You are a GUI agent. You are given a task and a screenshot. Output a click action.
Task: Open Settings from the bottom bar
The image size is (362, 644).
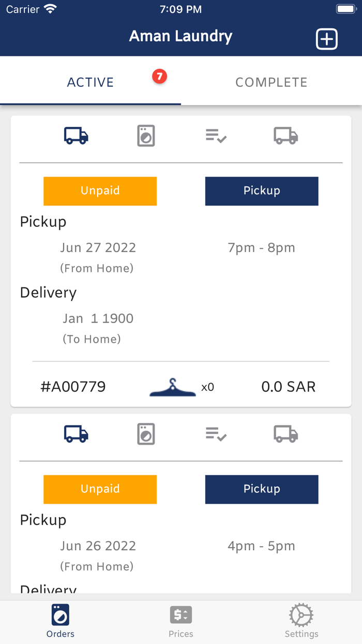301,621
